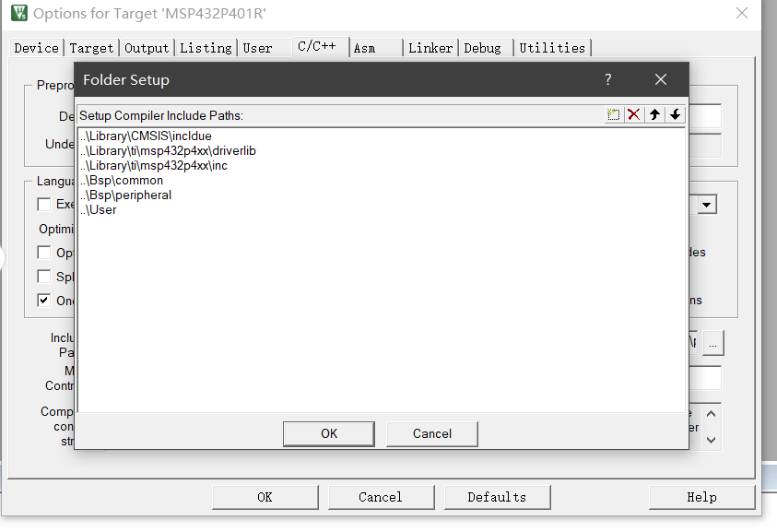The width and height of the screenshot is (777, 532).
Task: Switch to the Device tab
Action: tap(37, 48)
